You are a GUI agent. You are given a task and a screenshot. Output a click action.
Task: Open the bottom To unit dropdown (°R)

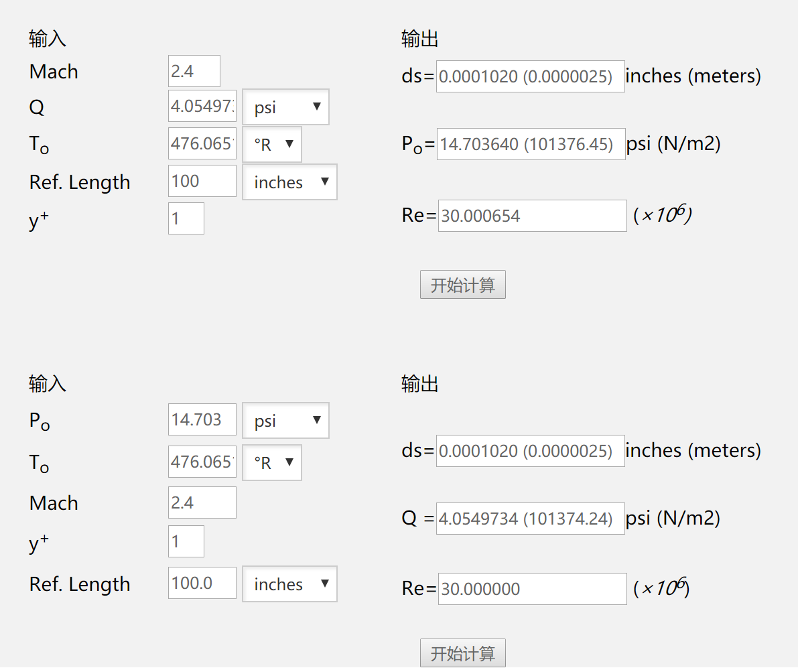pyautogui.click(x=272, y=462)
